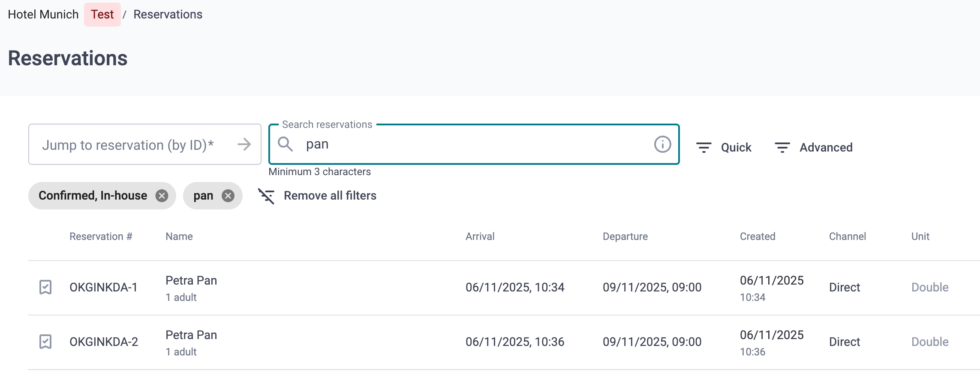Viewport: 980px width, 376px height.
Task: Sort by the Departure column header
Action: pyautogui.click(x=625, y=237)
